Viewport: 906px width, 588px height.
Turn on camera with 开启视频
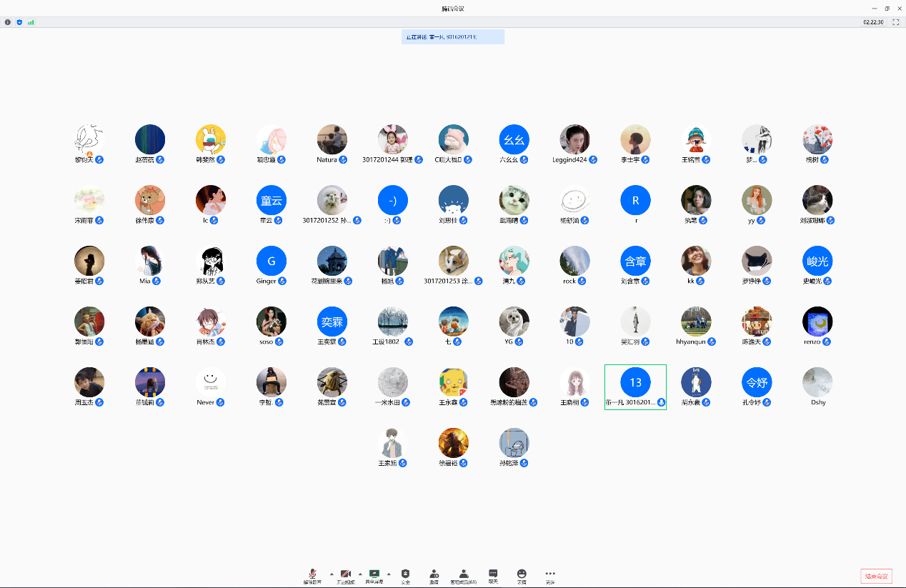click(x=345, y=576)
